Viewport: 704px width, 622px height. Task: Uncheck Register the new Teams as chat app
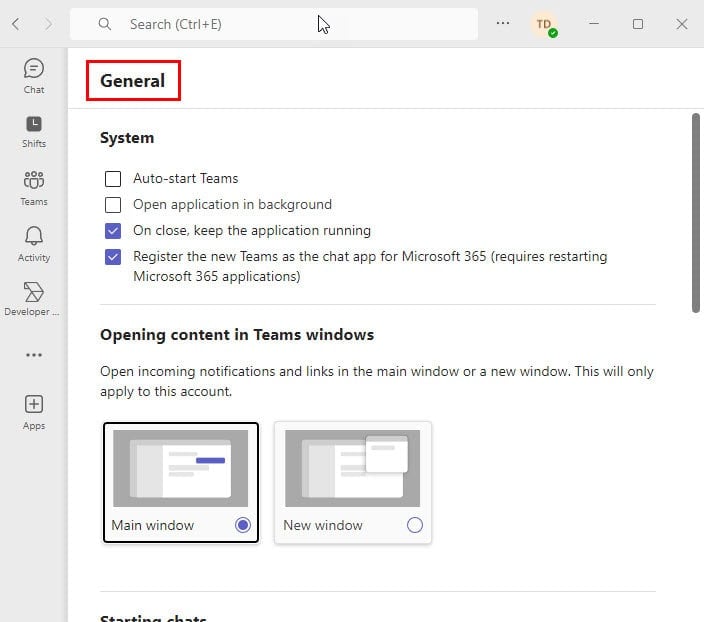coord(113,257)
